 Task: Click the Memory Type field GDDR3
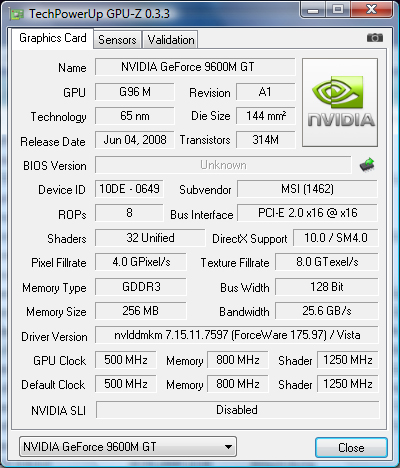click(141, 287)
